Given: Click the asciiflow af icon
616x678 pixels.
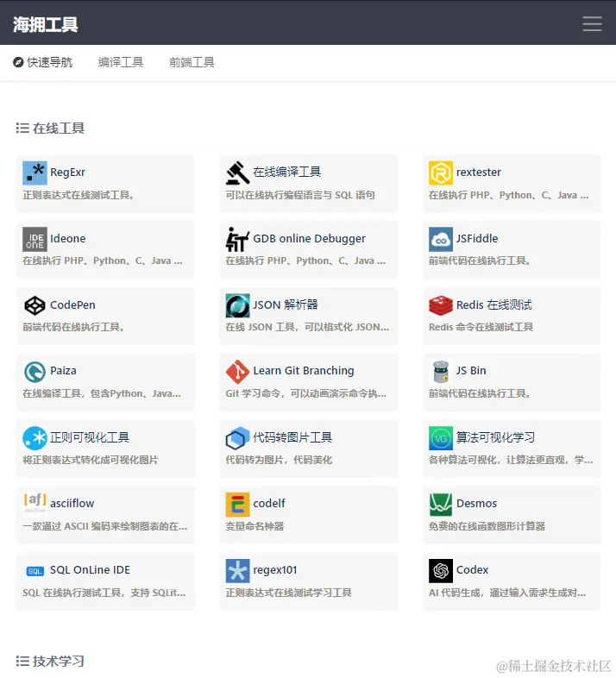Looking at the screenshot, I should point(35,504).
